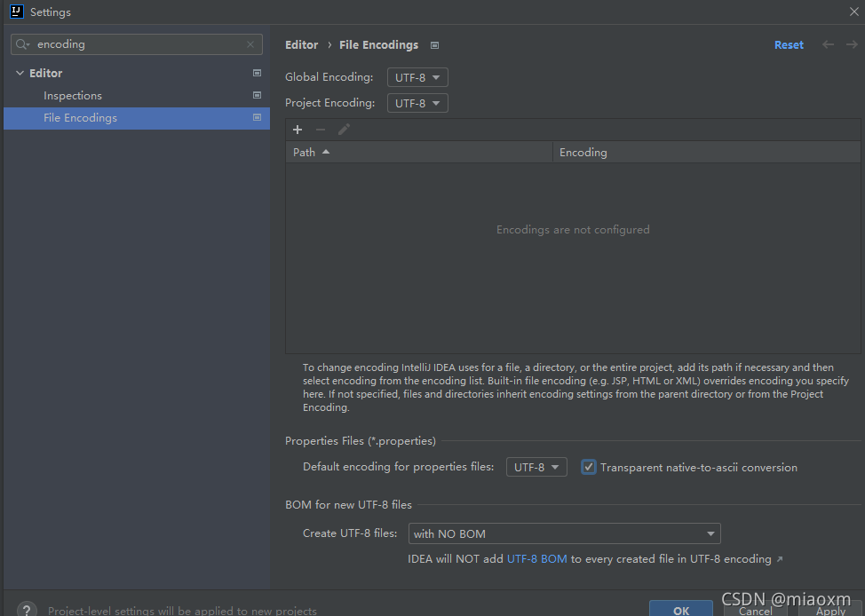Click the edit pencil icon

click(x=344, y=130)
